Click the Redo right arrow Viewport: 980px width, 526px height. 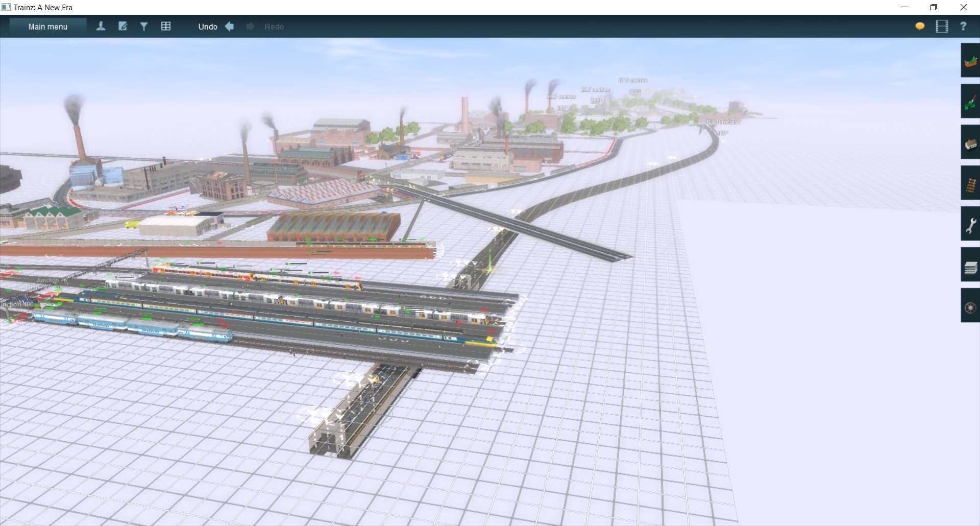[x=250, y=26]
